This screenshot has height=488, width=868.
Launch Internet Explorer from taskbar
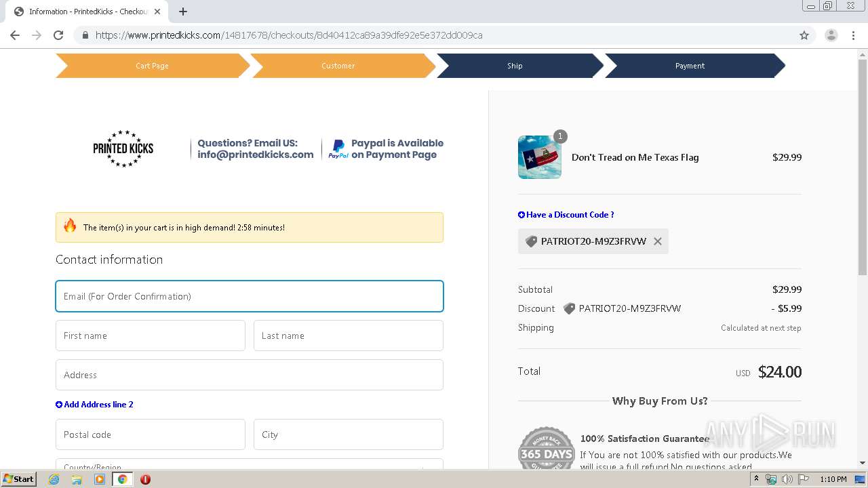pos(54,479)
